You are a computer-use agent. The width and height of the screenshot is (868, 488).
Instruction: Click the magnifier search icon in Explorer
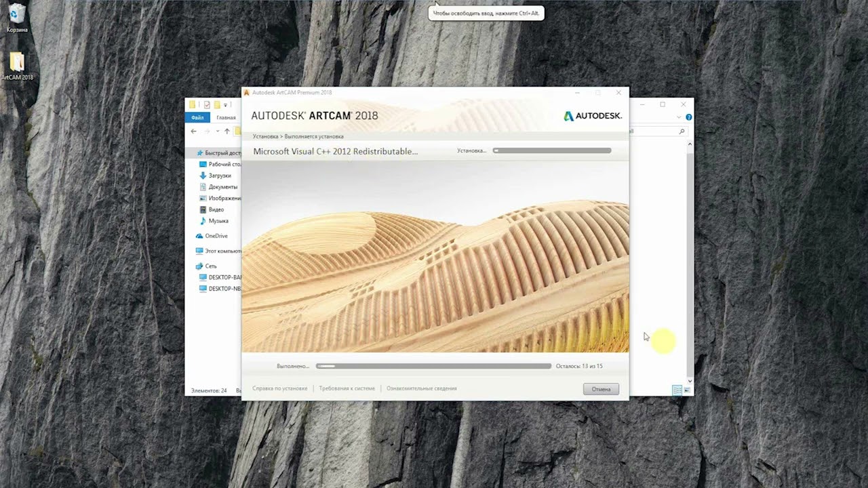pyautogui.click(x=682, y=131)
